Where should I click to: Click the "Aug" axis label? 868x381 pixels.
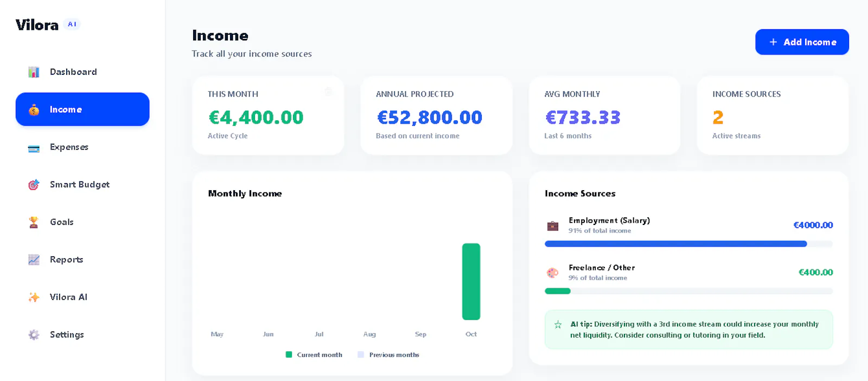(369, 334)
